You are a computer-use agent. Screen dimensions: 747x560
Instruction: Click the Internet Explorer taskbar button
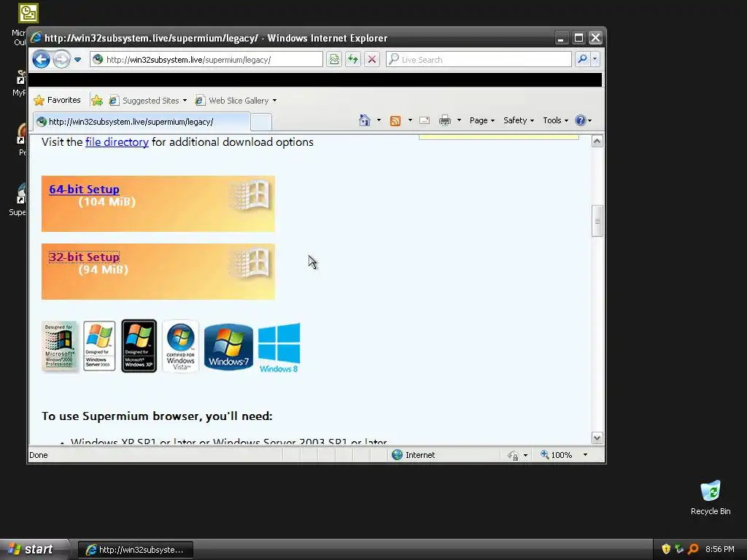coord(135,550)
